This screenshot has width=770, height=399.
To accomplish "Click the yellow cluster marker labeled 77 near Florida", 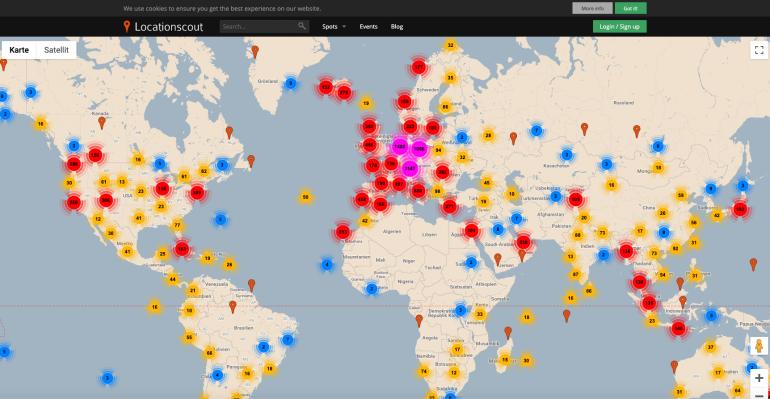I will (177, 225).
